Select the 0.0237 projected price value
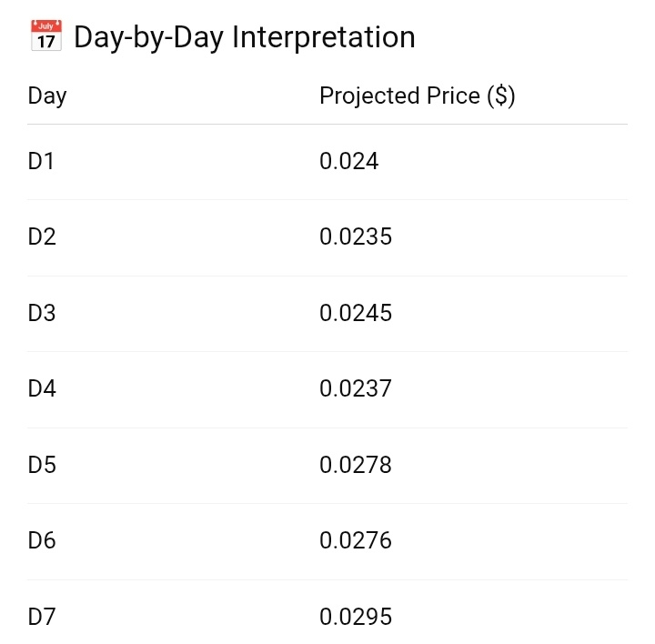 pos(356,389)
